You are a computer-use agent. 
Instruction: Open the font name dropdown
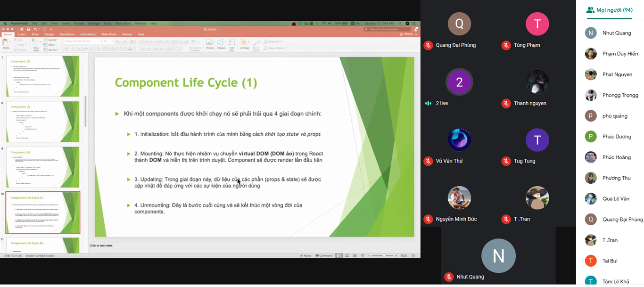click(x=82, y=41)
